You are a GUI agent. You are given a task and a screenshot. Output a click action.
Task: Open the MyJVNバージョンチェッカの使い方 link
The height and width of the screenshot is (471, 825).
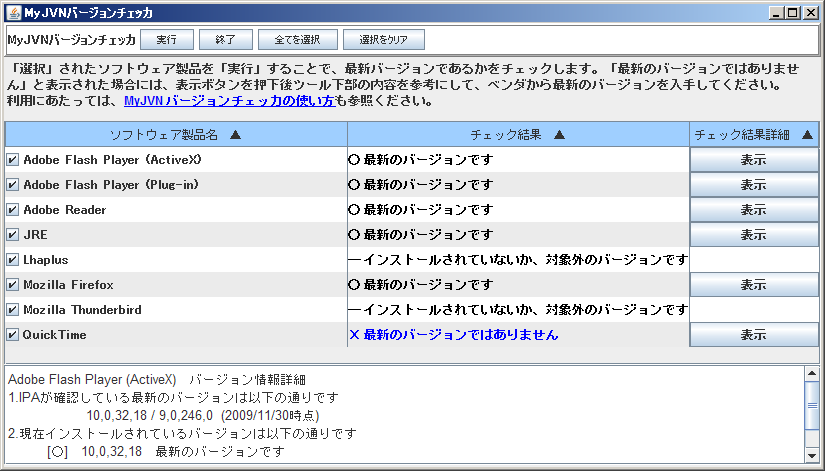[x=229, y=101]
